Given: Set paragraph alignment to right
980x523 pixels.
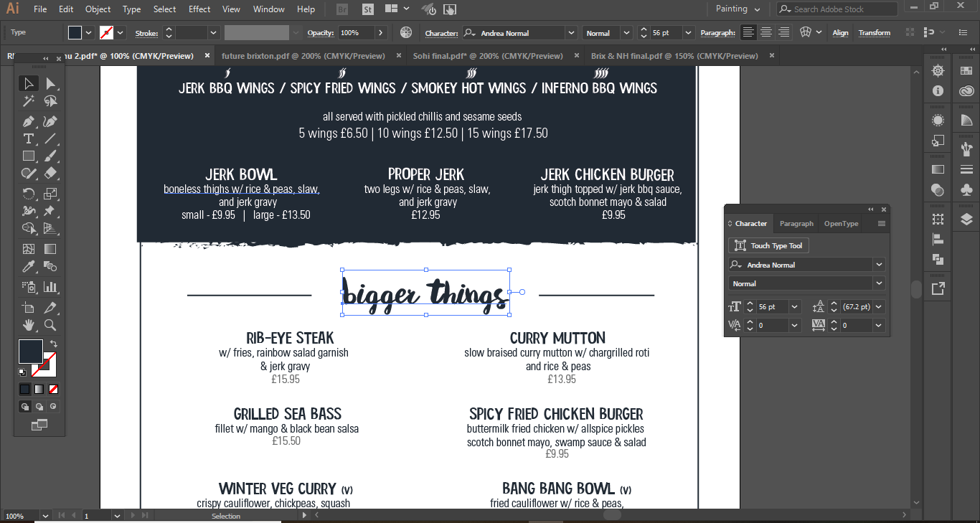Looking at the screenshot, I should (783, 32).
